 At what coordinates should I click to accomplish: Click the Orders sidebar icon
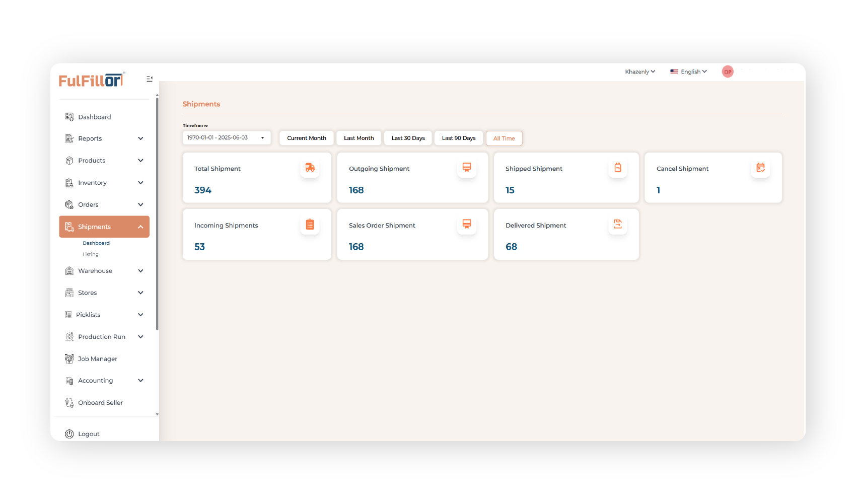pos(69,204)
